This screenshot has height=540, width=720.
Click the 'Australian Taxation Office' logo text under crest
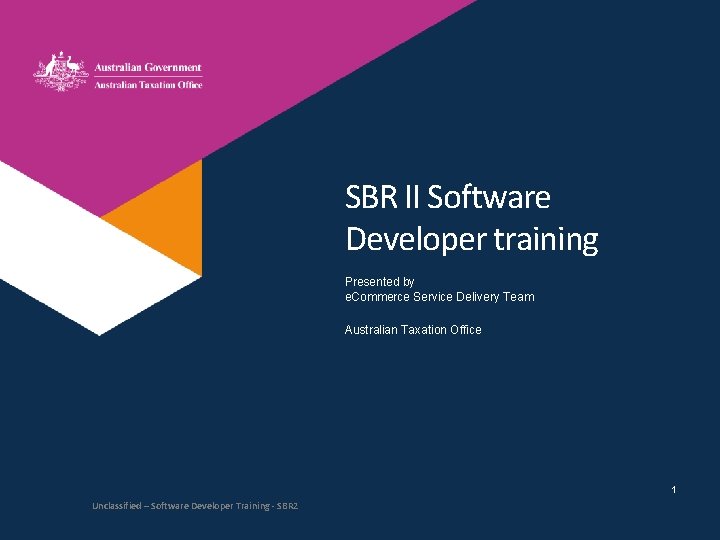coord(148,84)
